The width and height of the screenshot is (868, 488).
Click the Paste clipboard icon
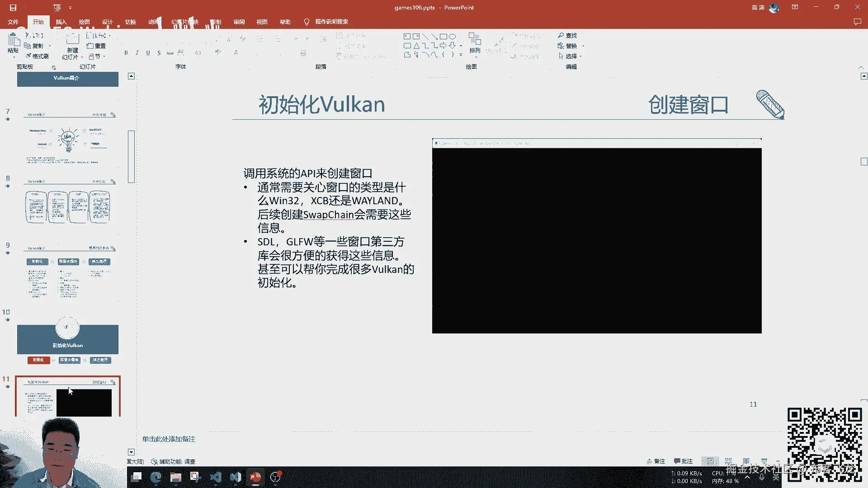pos(13,40)
